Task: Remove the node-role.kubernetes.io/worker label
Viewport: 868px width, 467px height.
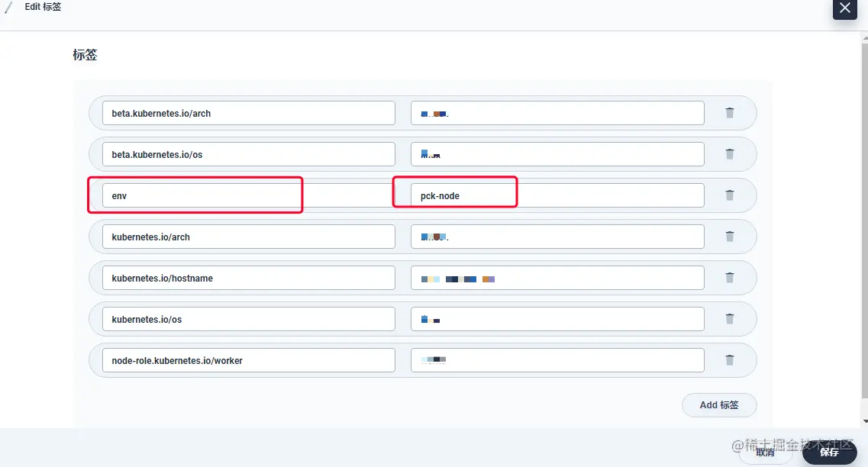Action: [x=730, y=360]
